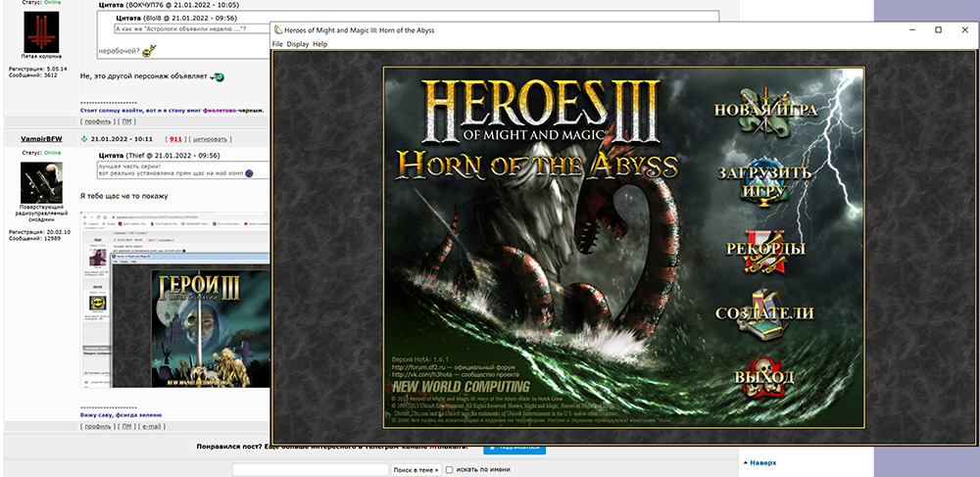Maximize the Heroes III game window
The width and height of the screenshot is (980, 477).
(x=938, y=30)
